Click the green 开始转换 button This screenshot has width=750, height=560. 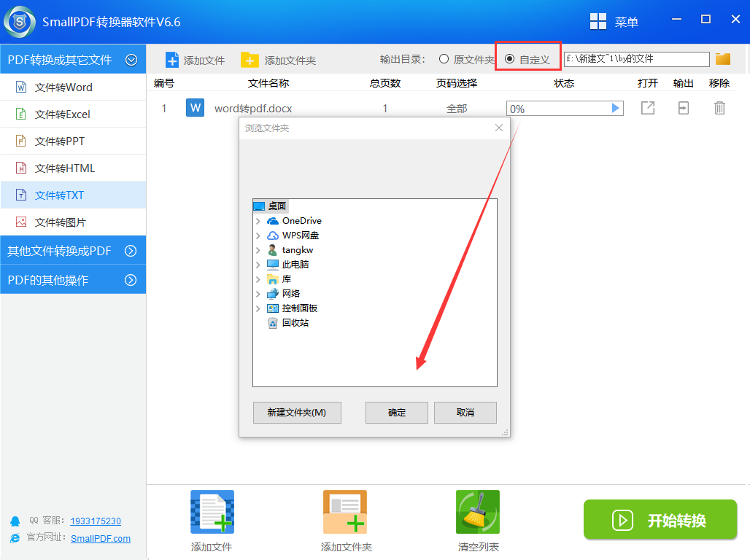(x=660, y=519)
